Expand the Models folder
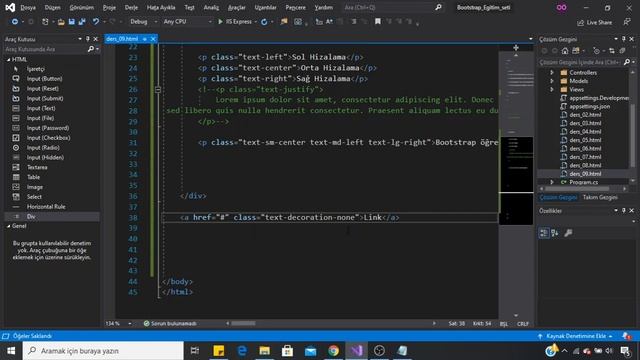Image resolution: width=640 pixels, height=360 pixels. (x=552, y=81)
